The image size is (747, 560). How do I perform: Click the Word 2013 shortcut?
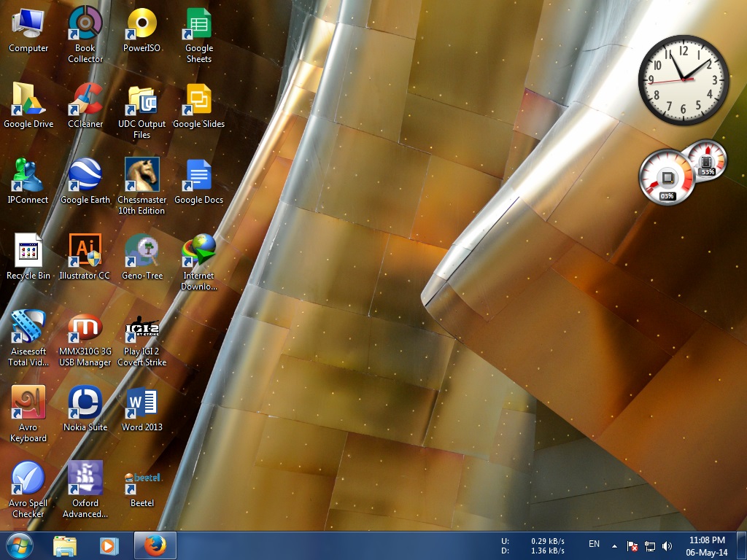142,408
